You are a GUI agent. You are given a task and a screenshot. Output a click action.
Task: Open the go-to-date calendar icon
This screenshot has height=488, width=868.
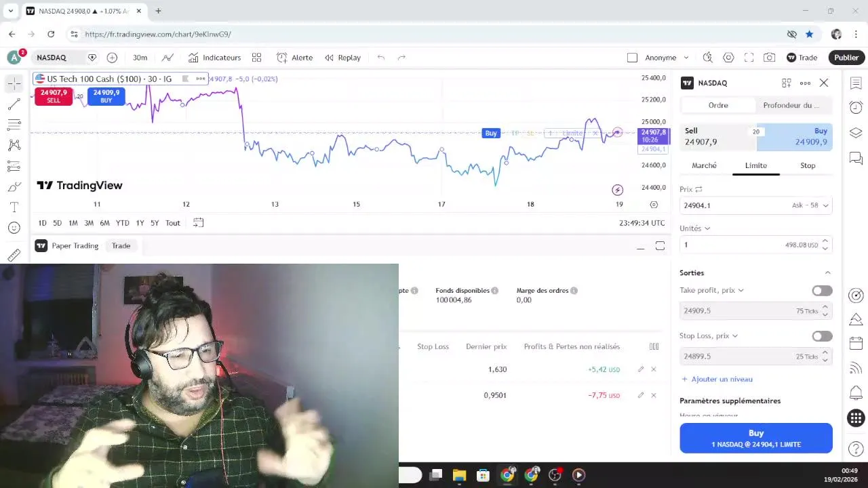(x=198, y=222)
